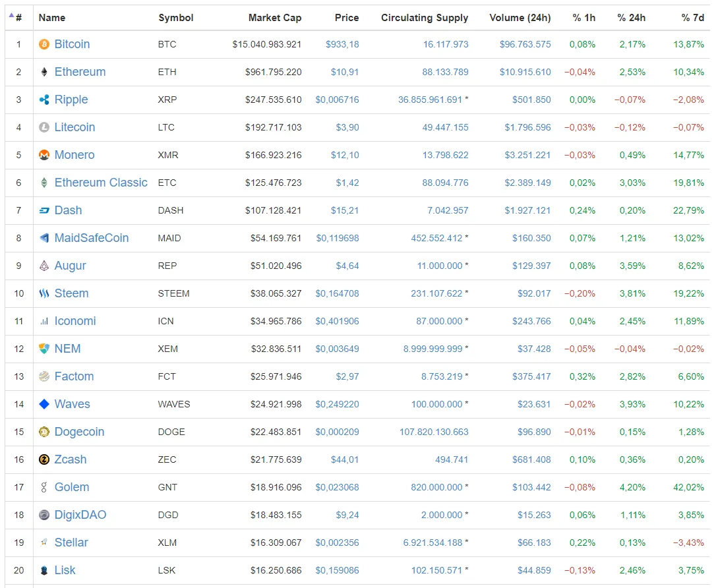Click the Litecoin logo icon
Screen dimensions: 716x588
pos(44,127)
